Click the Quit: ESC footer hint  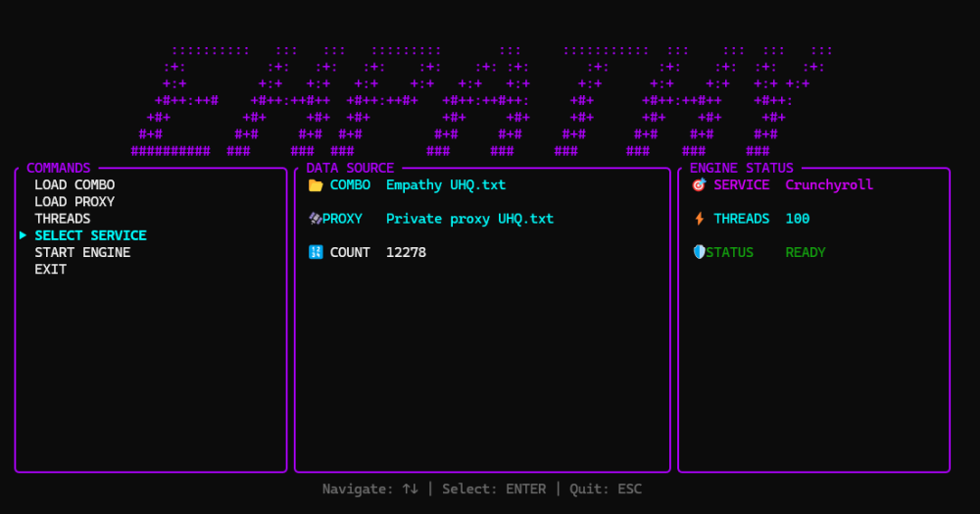[x=606, y=489]
